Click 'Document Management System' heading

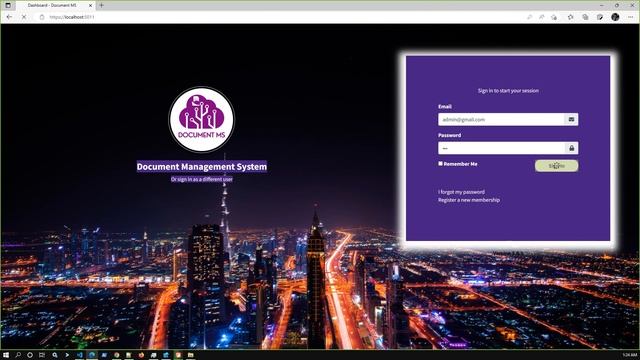[202, 167]
